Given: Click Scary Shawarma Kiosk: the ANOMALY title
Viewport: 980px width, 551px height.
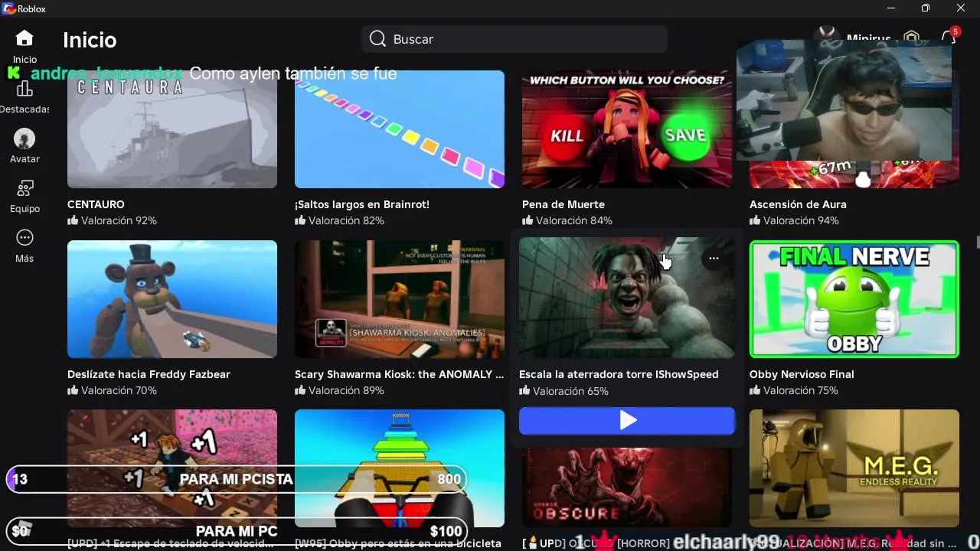Looking at the screenshot, I should tap(399, 374).
